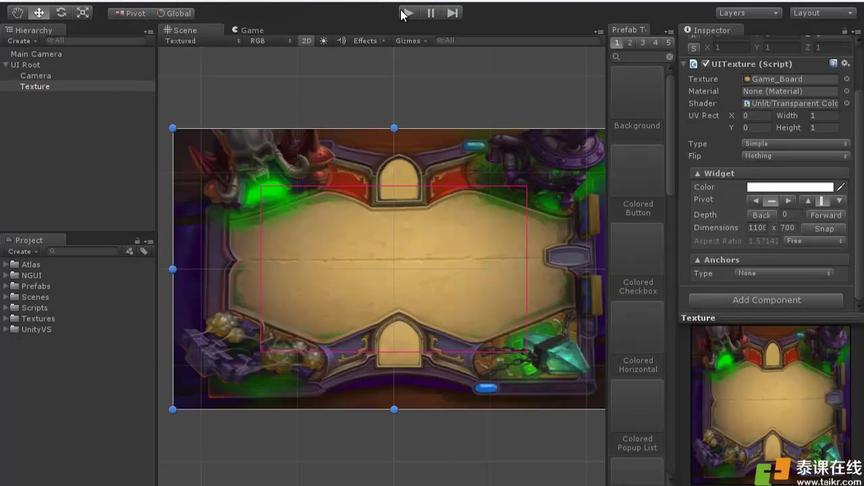The height and width of the screenshot is (486, 864).
Task: Click the color eyedropper icon
Action: pyautogui.click(x=840, y=187)
